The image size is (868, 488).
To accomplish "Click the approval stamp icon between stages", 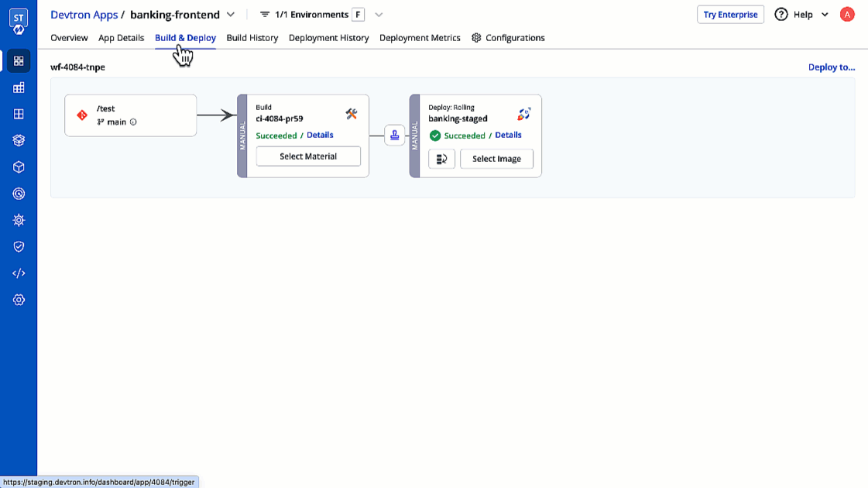I will click(395, 135).
